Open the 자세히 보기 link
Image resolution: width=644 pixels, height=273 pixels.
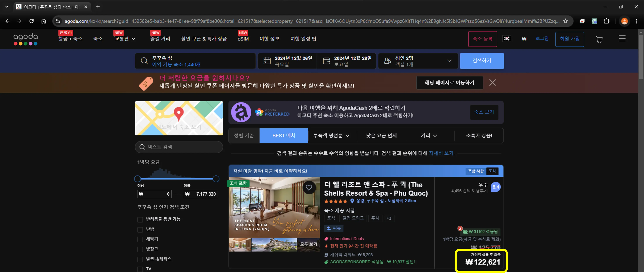[441, 153]
